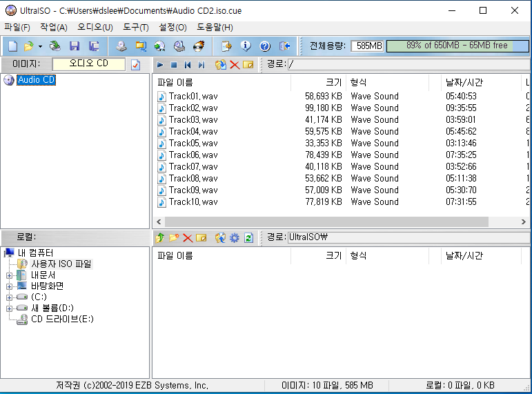532x394 pixels.
Task: Click the left arrow of horizontal scrollbar
Action: pyautogui.click(x=159, y=222)
